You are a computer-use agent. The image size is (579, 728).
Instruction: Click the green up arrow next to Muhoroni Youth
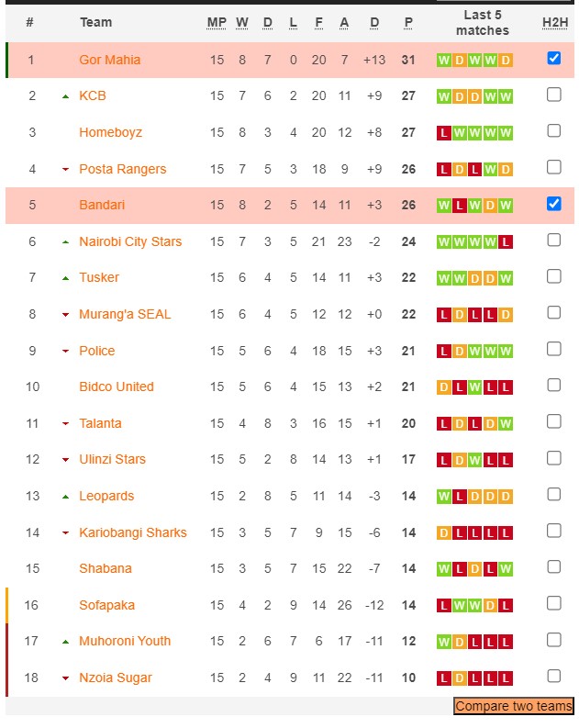pos(65,642)
